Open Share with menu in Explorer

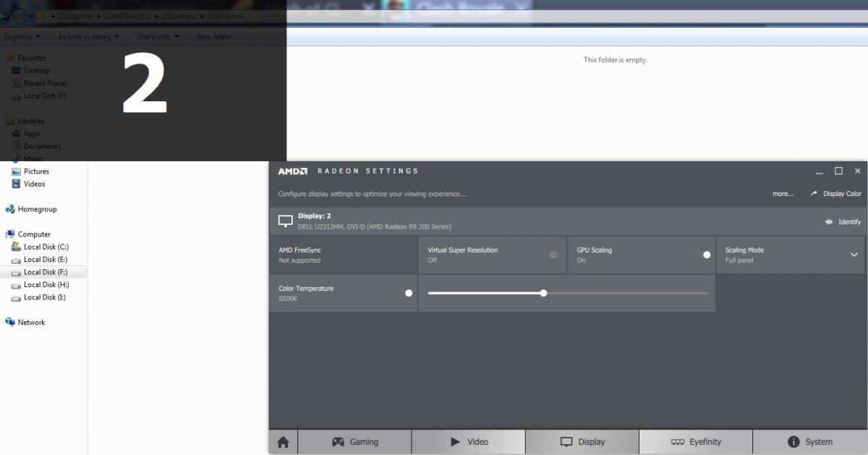[158, 36]
